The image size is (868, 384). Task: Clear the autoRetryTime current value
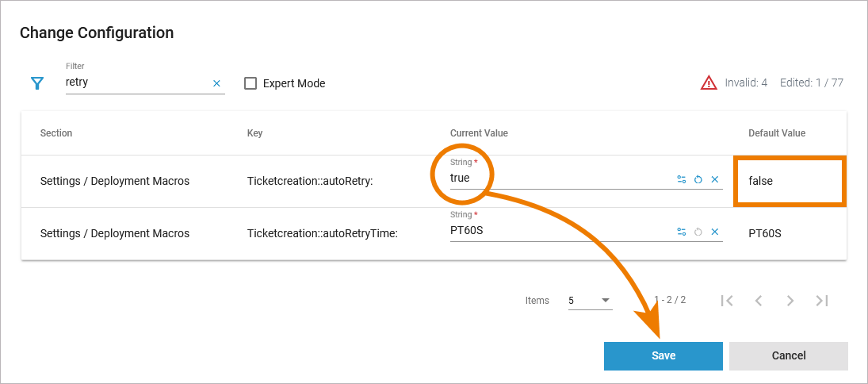coord(715,232)
